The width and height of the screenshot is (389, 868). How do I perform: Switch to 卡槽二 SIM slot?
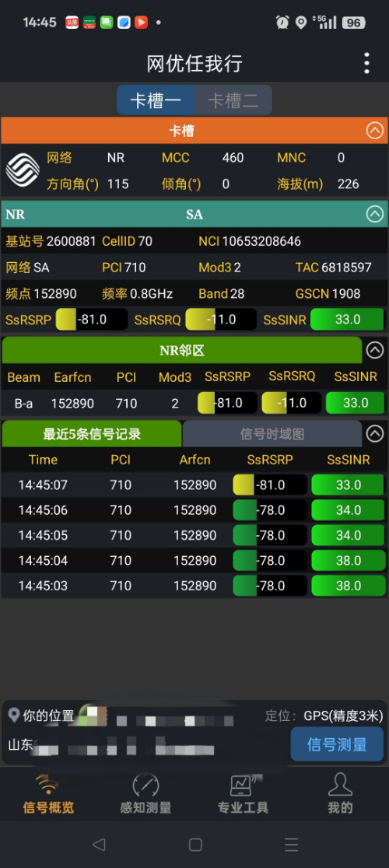click(233, 100)
